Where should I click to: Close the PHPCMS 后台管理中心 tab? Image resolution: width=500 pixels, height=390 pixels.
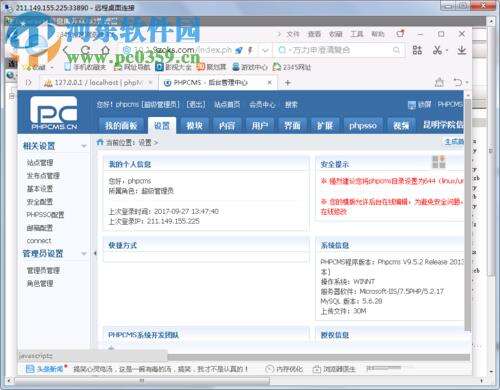tap(270, 82)
